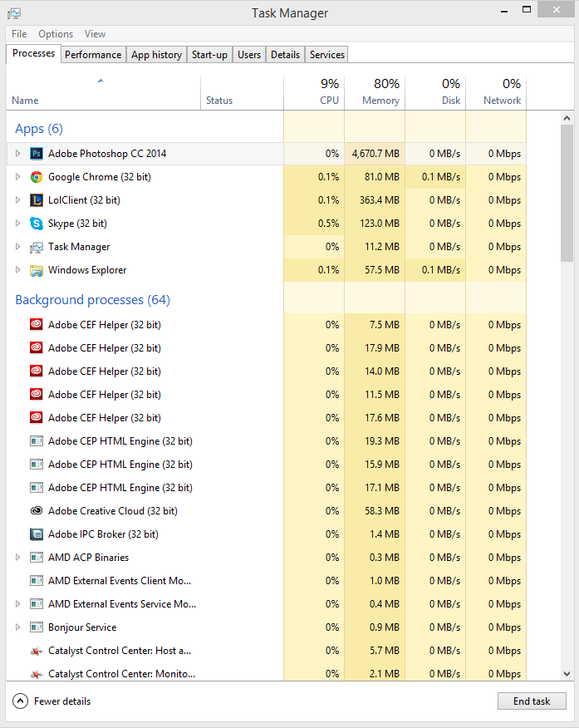The image size is (579, 728).
Task: Click the Bonjour Service icon
Action: click(x=37, y=627)
